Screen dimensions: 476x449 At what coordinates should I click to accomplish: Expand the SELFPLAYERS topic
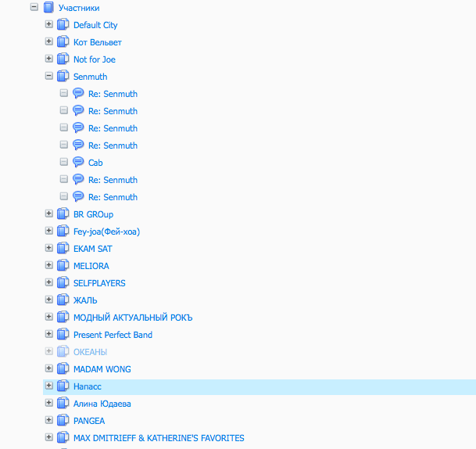(49, 282)
